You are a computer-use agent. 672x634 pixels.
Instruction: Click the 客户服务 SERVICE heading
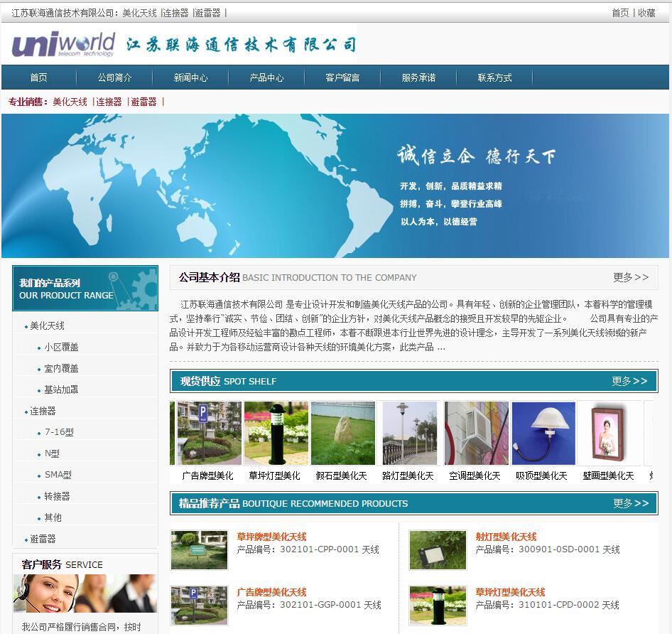point(62,564)
